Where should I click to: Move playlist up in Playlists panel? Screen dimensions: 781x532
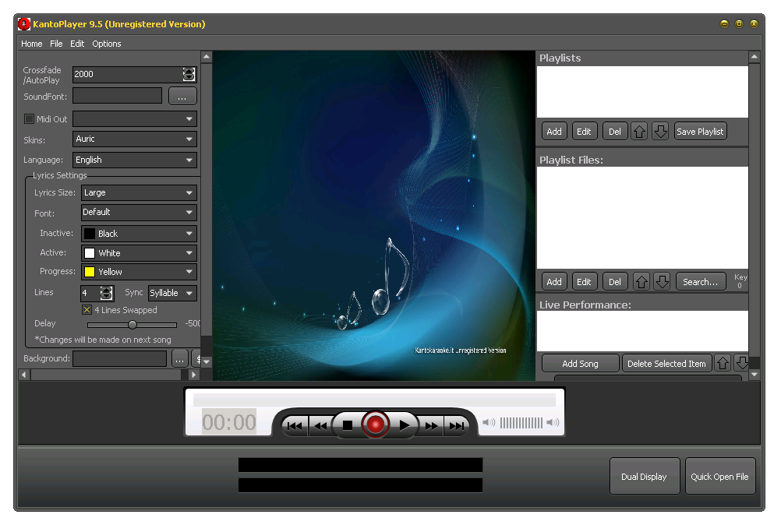(640, 132)
